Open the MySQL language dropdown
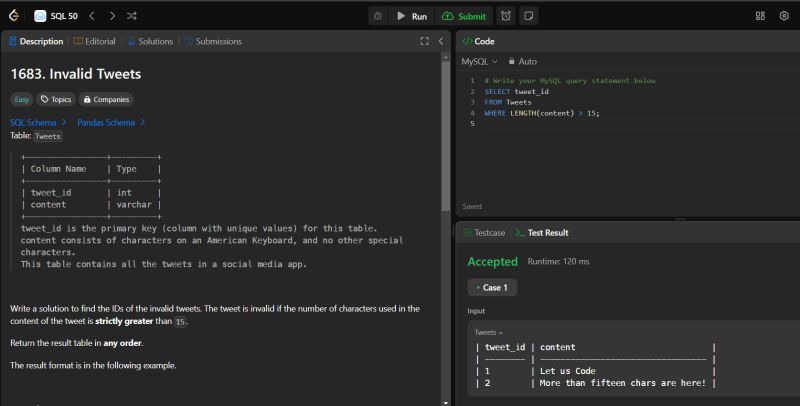Viewport: 800px width, 406px height. coord(479,61)
